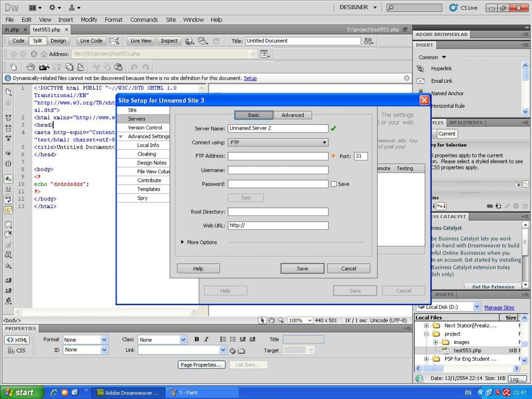This screenshot has width=532, height=399.
Task: Click the Bold formatting icon in Properties
Action: coord(196,339)
